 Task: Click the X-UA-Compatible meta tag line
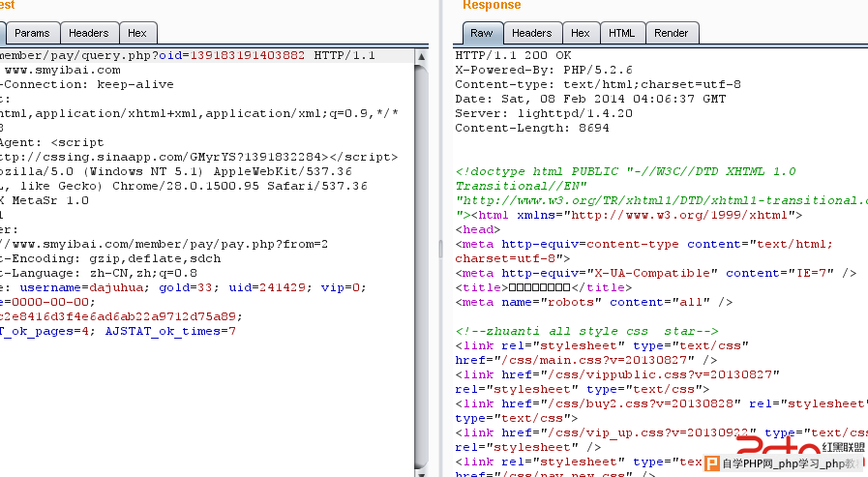coord(656,274)
